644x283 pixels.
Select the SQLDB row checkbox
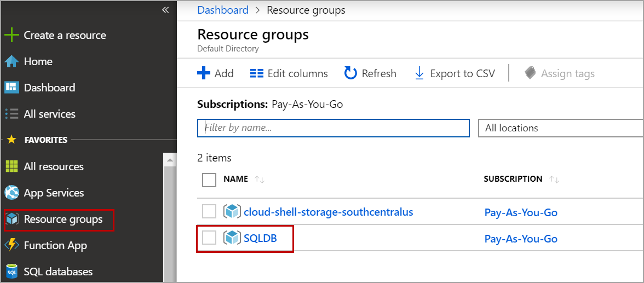209,238
